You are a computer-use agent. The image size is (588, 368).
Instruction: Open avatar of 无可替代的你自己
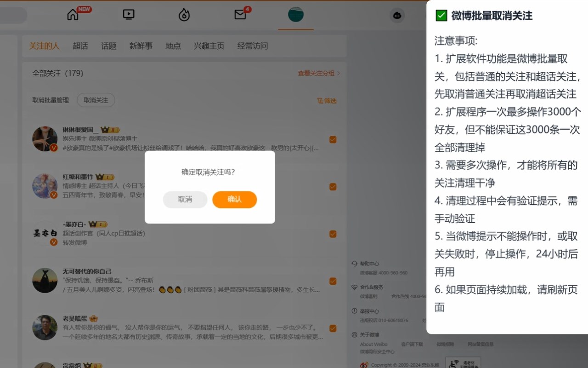(x=45, y=280)
